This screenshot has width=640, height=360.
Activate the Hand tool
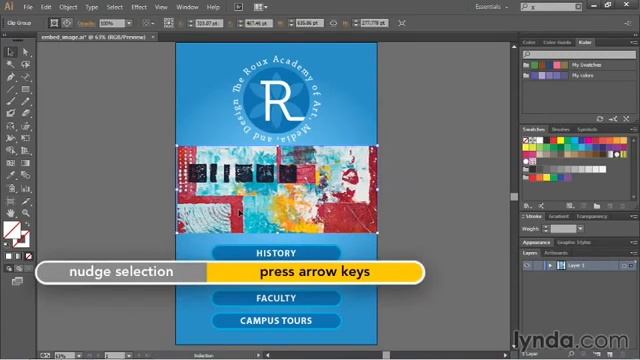(x=11, y=213)
